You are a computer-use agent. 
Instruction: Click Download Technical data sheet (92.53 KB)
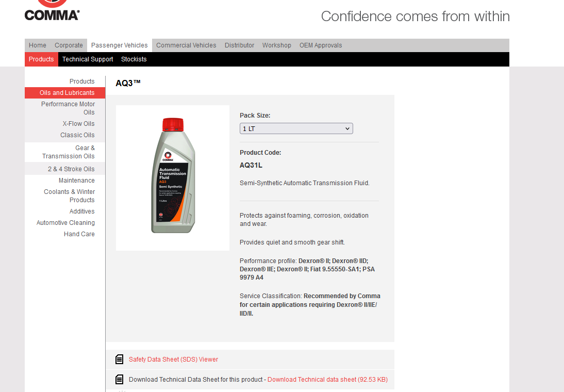(328, 380)
